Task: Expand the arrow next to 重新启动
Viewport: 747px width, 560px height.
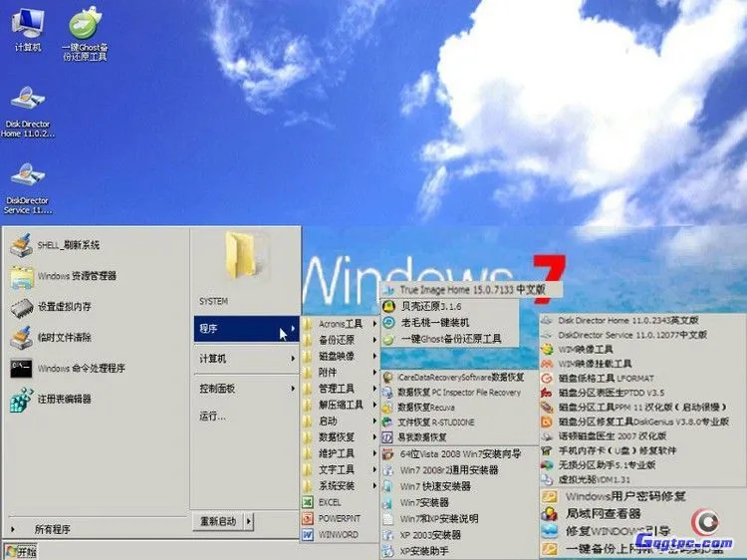Action: click(248, 521)
